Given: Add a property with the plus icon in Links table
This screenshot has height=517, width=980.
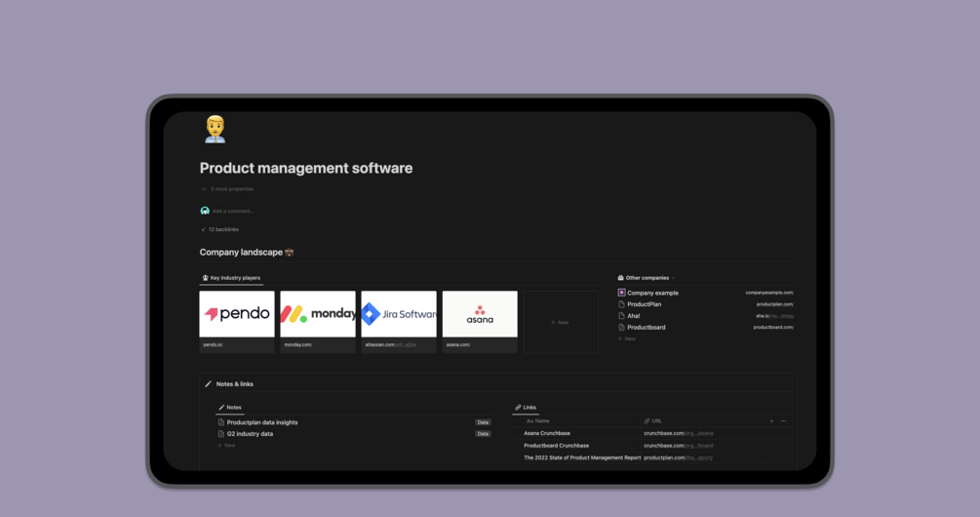Looking at the screenshot, I should (x=771, y=421).
